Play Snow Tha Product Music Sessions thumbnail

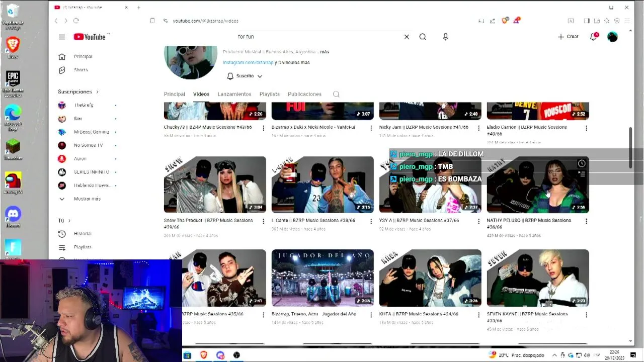pyautogui.click(x=215, y=185)
